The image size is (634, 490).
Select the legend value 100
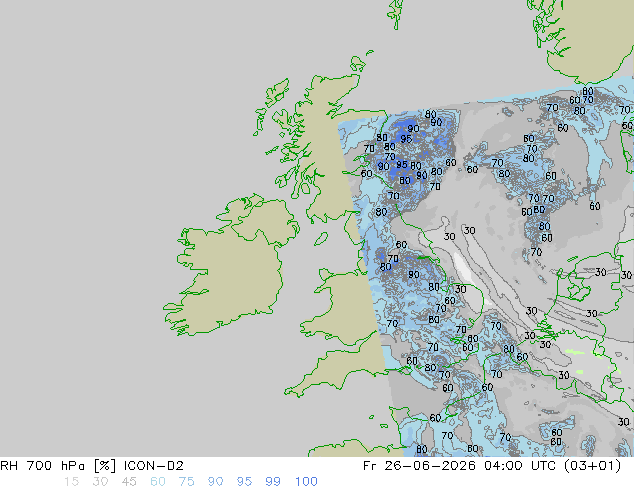[x=306, y=482]
